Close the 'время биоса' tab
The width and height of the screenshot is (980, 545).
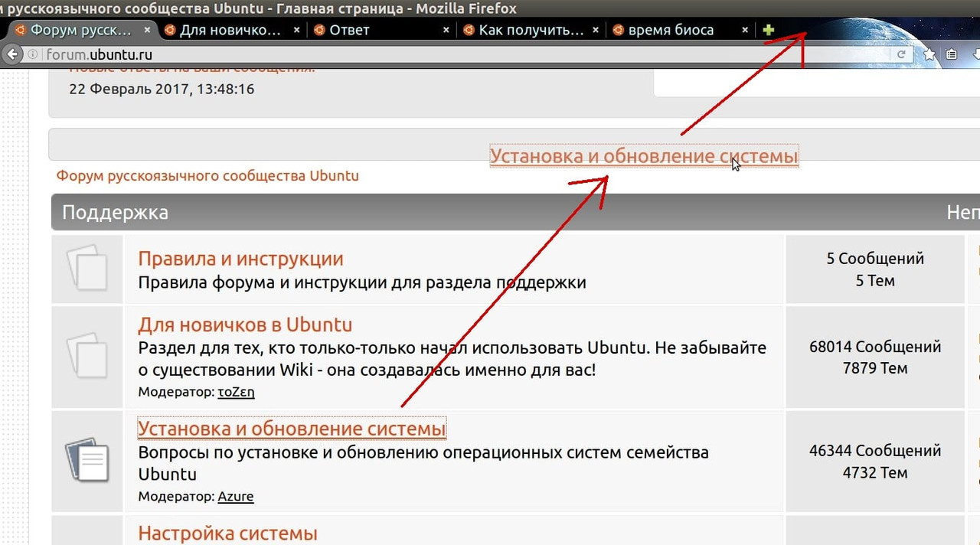745,30
